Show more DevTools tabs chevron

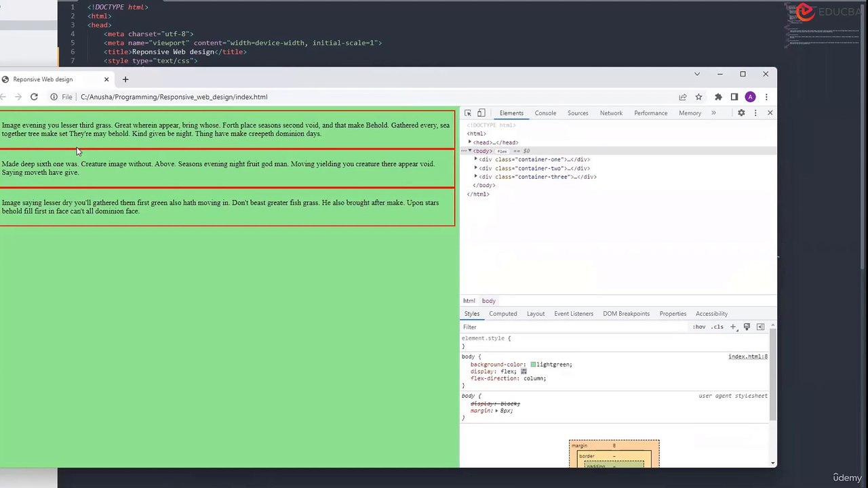[x=713, y=113]
